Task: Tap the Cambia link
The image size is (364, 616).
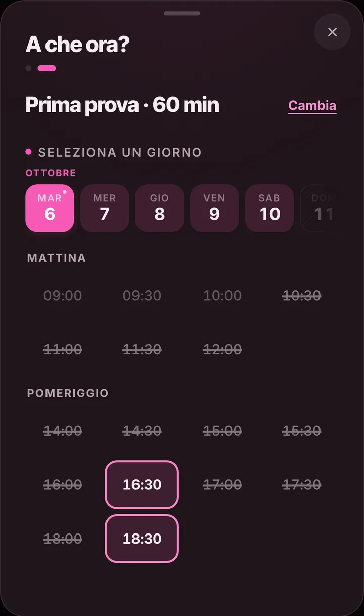Action: [312, 106]
